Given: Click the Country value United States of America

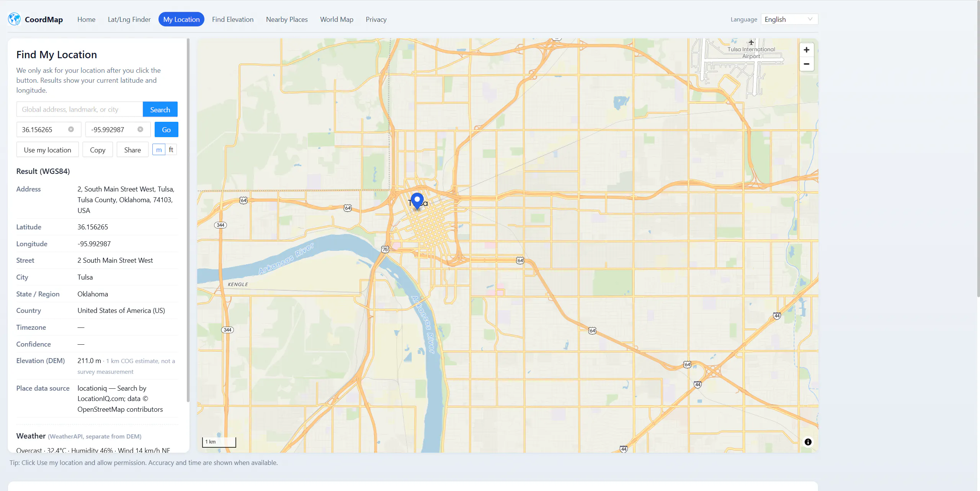Looking at the screenshot, I should (121, 311).
